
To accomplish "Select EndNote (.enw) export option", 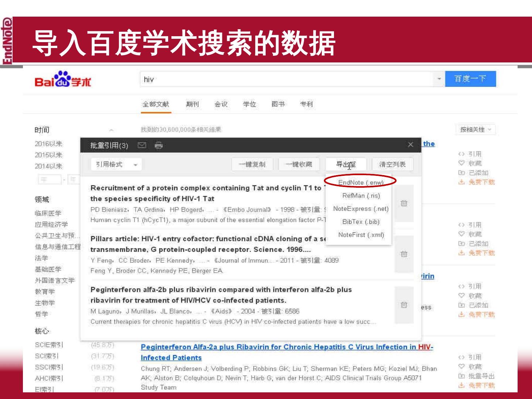I will (x=361, y=183).
